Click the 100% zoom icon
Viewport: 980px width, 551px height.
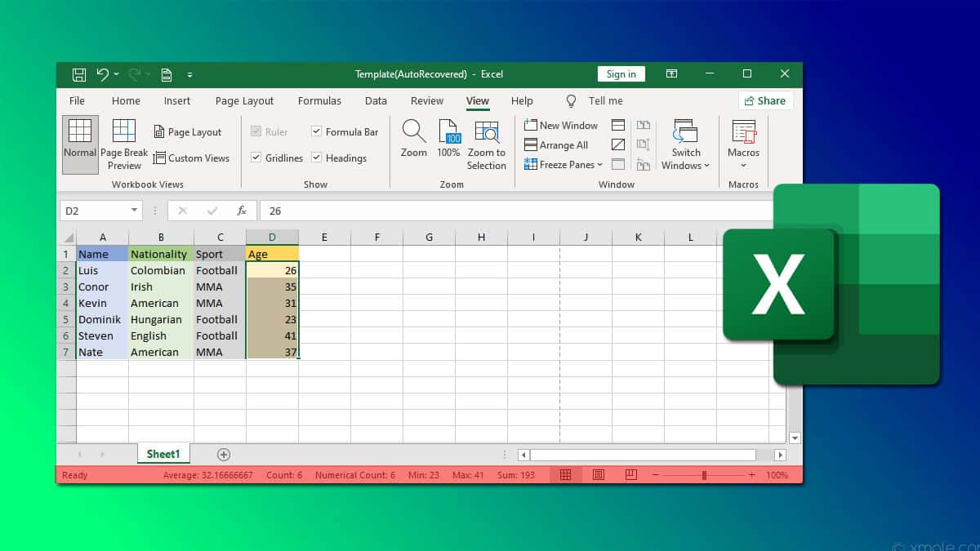[448, 143]
